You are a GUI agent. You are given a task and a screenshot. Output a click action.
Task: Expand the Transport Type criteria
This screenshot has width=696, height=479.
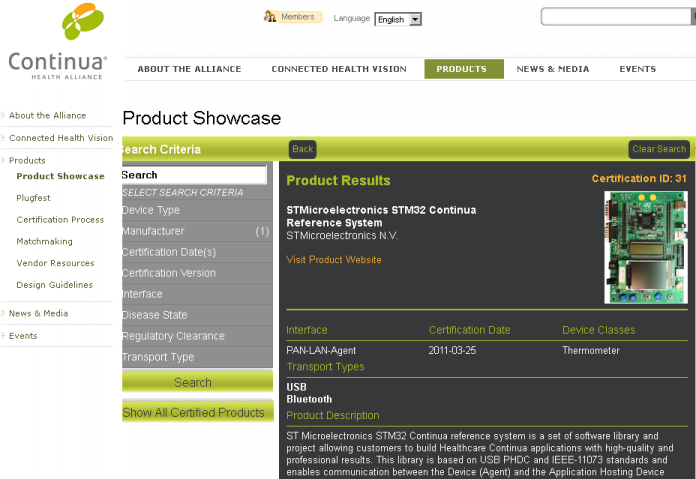click(x=197, y=357)
